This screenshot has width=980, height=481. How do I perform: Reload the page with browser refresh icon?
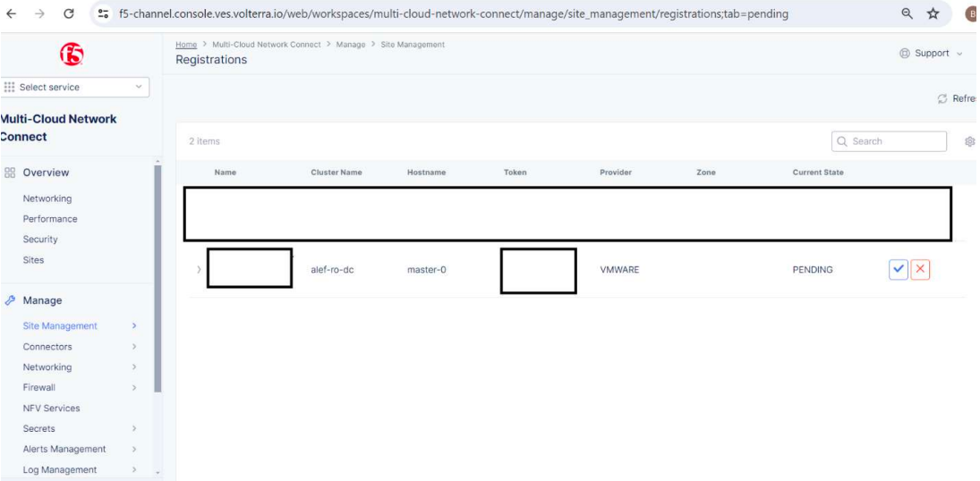click(70, 13)
